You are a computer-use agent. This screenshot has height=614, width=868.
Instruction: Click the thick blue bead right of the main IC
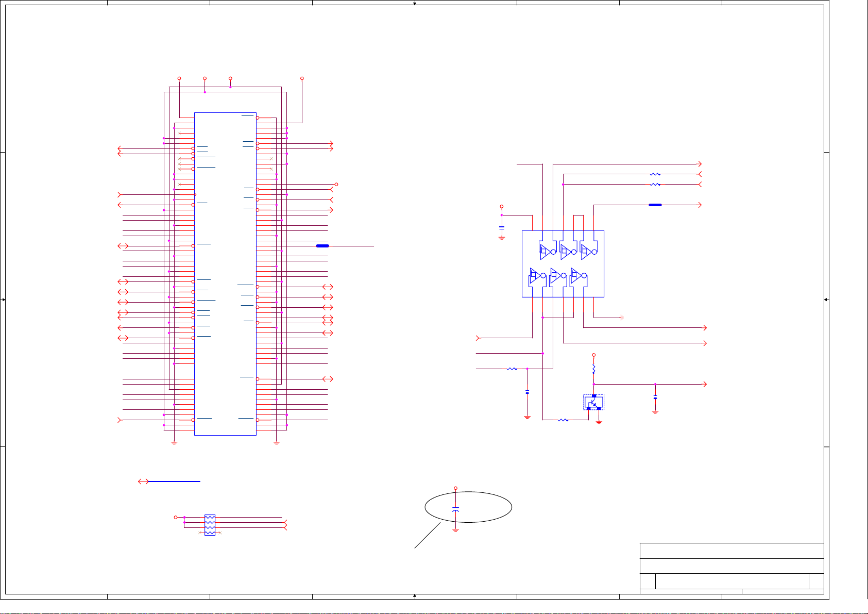pyautogui.click(x=322, y=246)
